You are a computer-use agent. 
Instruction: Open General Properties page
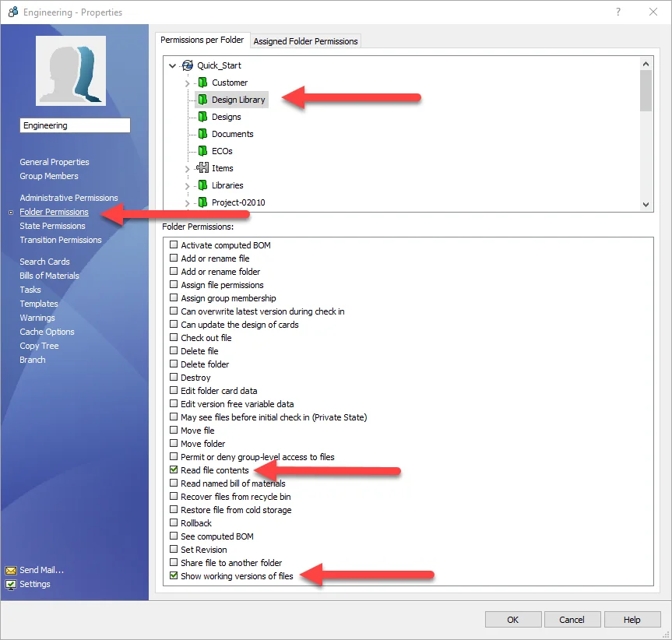point(55,162)
